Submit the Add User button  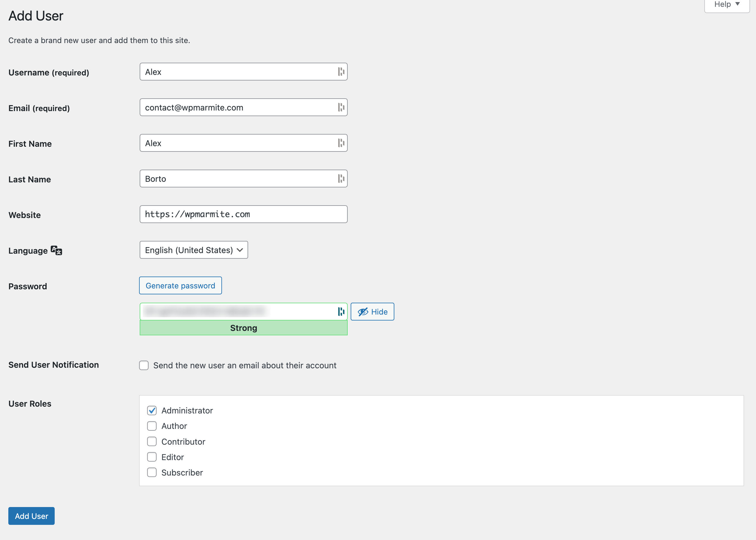[x=31, y=516]
